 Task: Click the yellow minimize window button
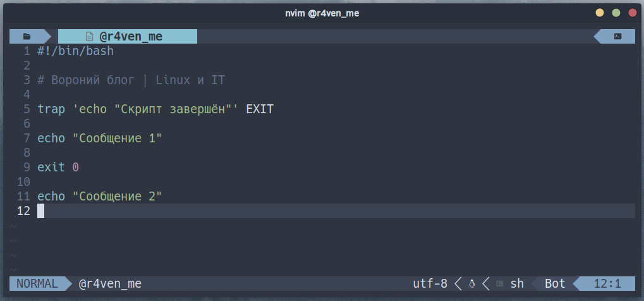click(x=600, y=13)
